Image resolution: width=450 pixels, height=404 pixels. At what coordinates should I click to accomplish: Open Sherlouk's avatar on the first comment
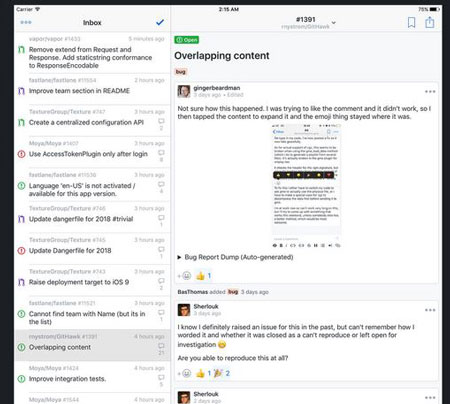[184, 310]
